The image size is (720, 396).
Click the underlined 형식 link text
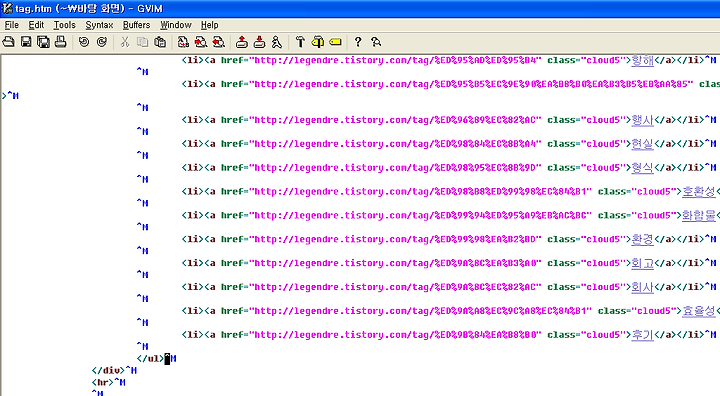coord(642,168)
